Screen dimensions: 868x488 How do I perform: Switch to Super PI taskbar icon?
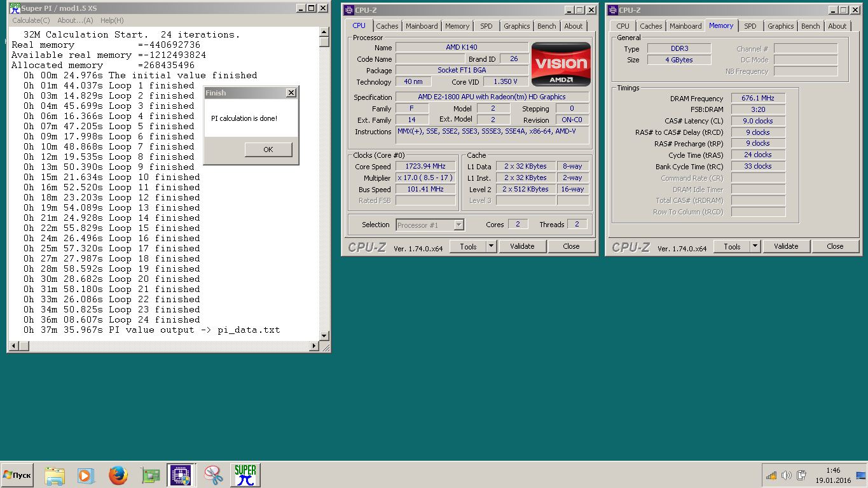(245, 475)
